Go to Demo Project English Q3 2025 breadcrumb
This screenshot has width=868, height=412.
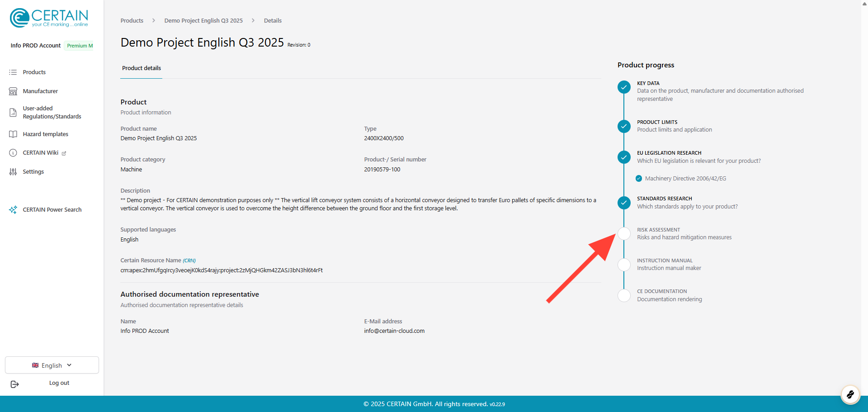click(203, 21)
